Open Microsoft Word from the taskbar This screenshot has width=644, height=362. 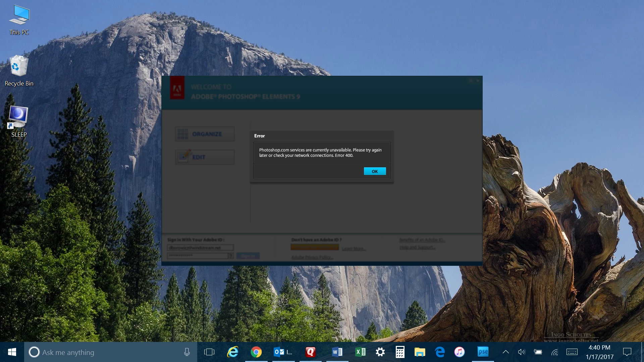point(337,352)
